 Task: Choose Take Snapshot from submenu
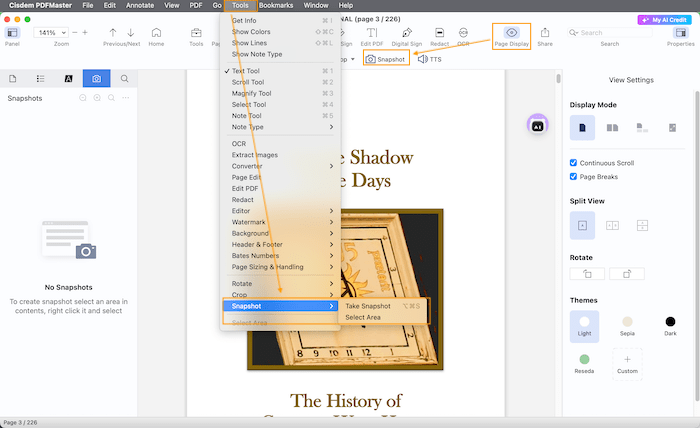[x=383, y=306]
